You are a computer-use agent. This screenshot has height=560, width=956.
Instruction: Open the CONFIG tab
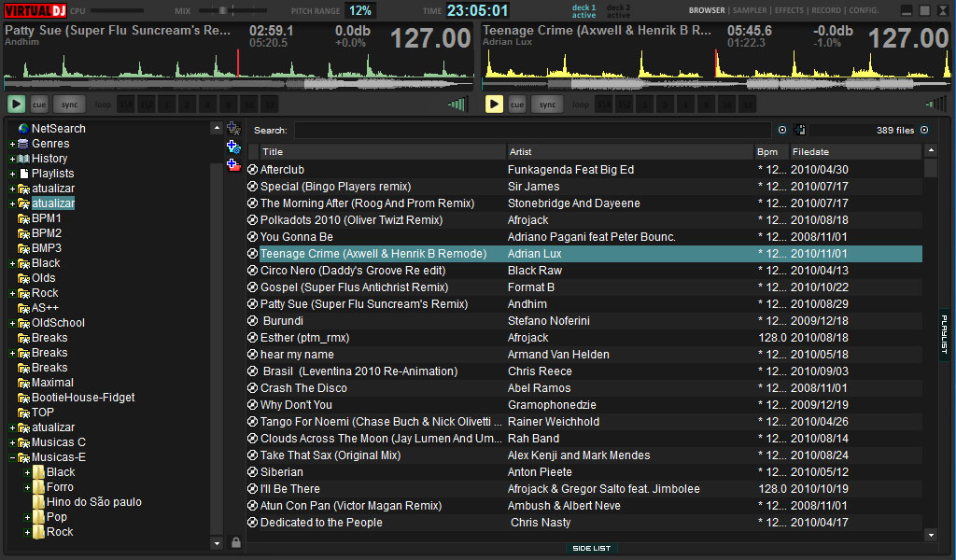864,10
